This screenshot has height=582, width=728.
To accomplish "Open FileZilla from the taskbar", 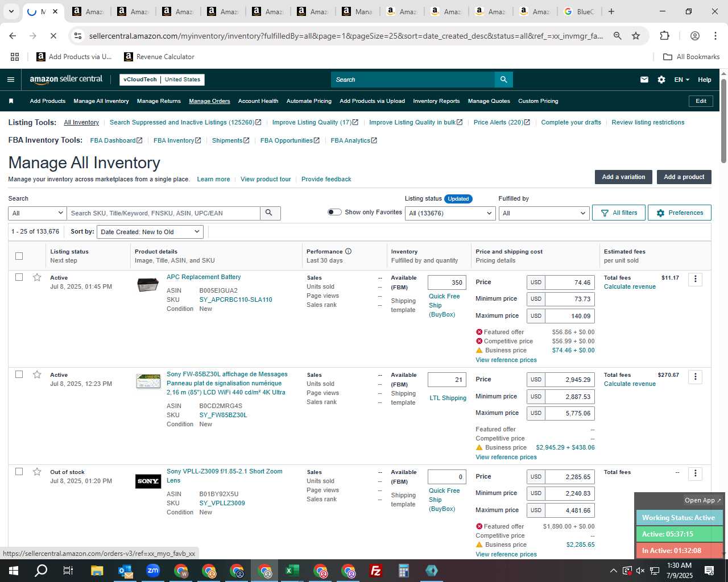I will pyautogui.click(x=376, y=571).
